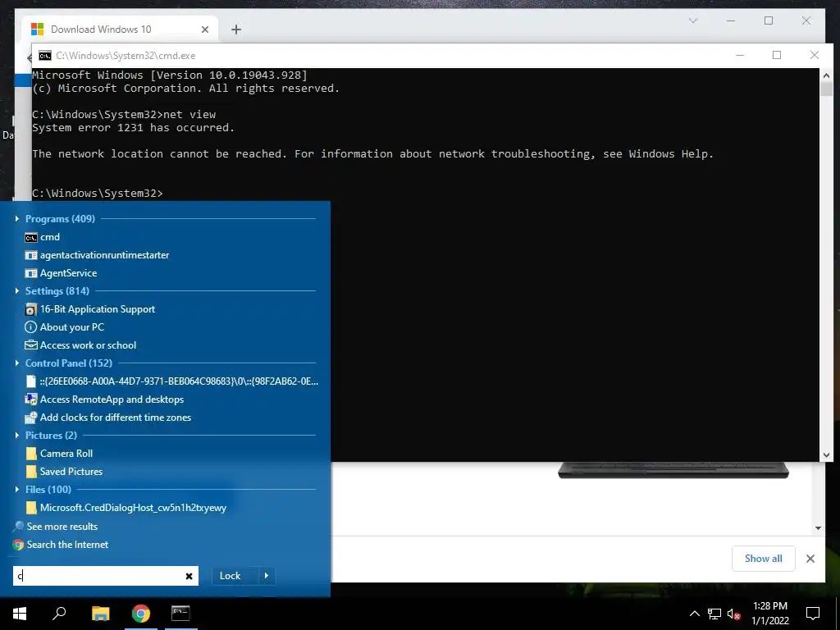840x630 pixels.
Task: Open the cmd program result
Action: 43,237
